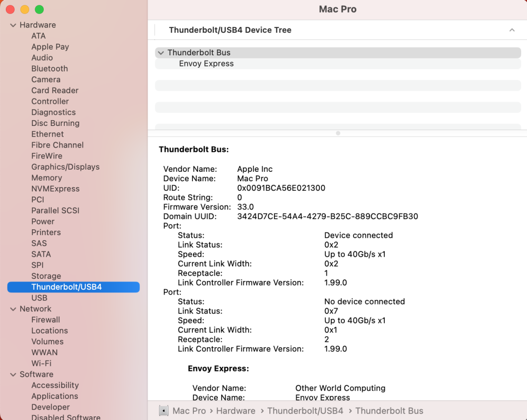Click the 'Envoy Express:' detail heading

[x=219, y=368]
